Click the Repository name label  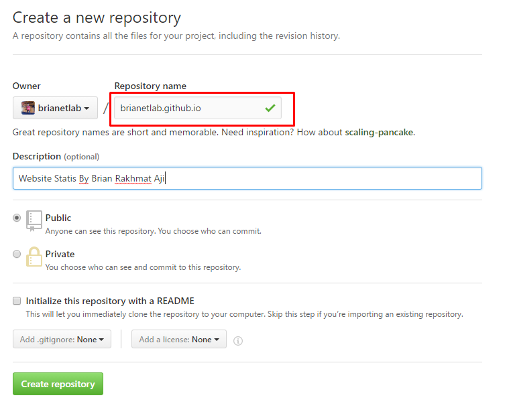[x=150, y=86]
